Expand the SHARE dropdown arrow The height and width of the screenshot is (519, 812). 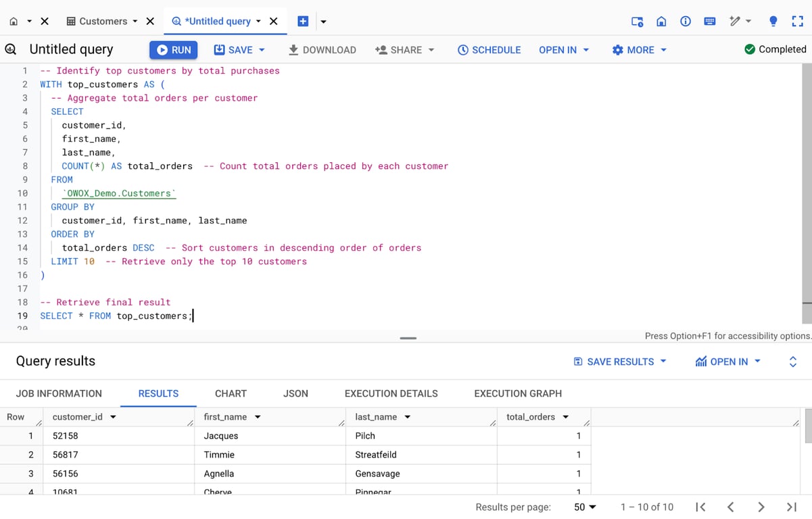coord(431,50)
